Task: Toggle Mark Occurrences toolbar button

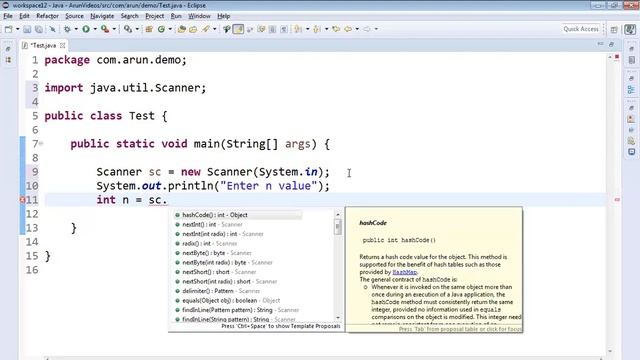Action: pyautogui.click(x=227, y=29)
